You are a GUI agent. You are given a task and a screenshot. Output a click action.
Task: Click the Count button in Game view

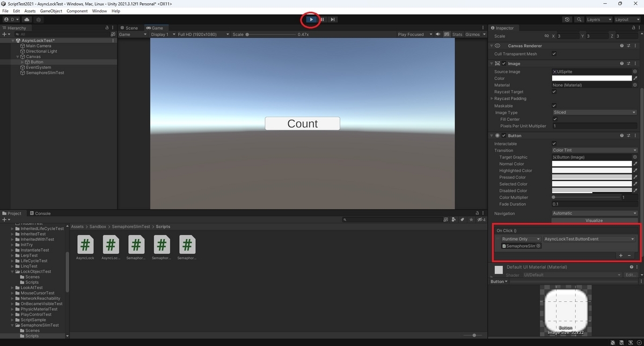click(x=302, y=123)
